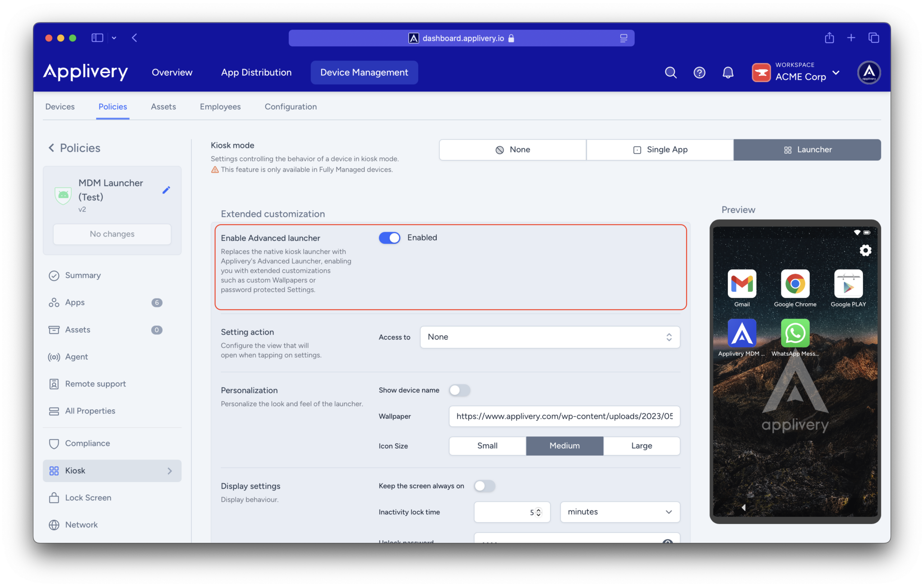The height and width of the screenshot is (587, 924).
Task: Open the help menu
Action: tap(699, 72)
